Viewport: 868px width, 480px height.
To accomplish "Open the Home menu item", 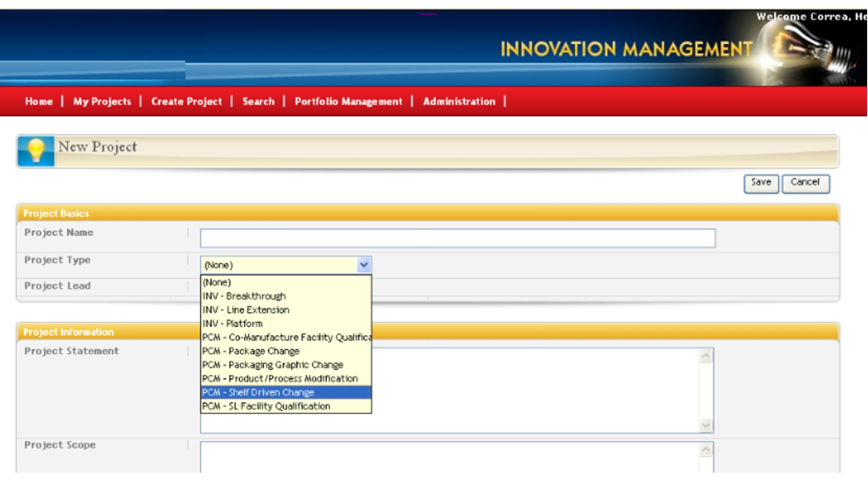I will point(38,101).
